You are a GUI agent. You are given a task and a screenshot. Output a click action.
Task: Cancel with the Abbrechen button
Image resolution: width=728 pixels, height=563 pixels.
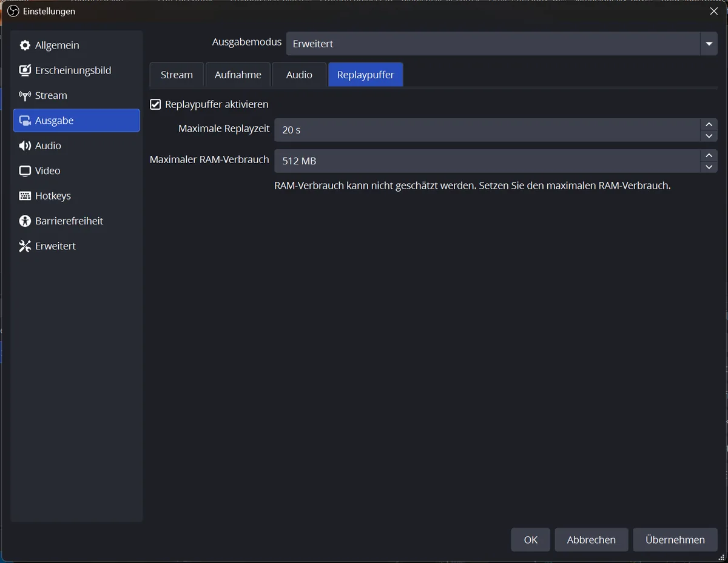(591, 539)
